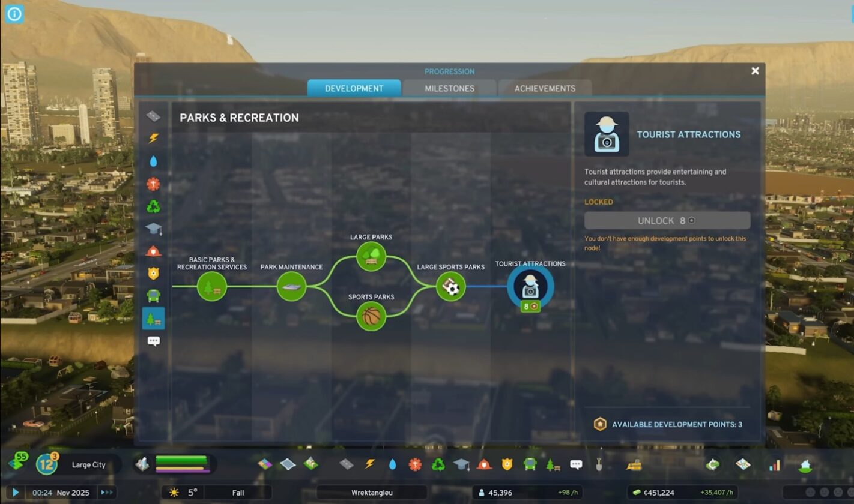
Task: Open the landscaping shovel tool
Action: pos(599,464)
